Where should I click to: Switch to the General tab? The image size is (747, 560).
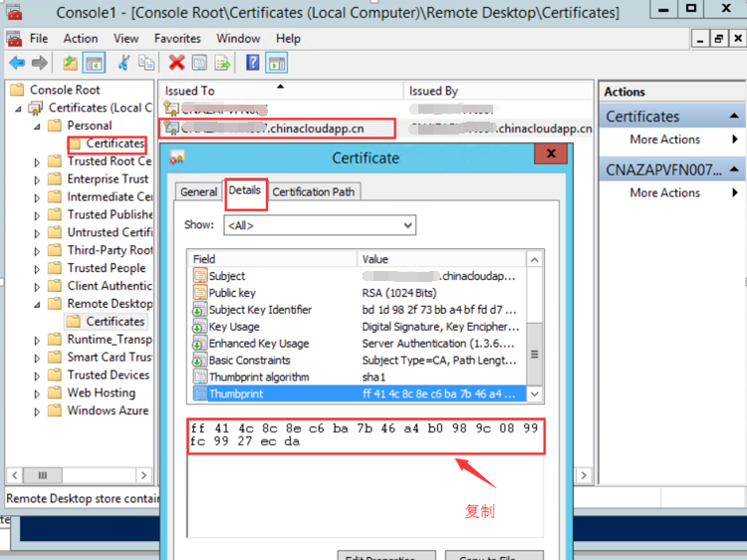(199, 192)
